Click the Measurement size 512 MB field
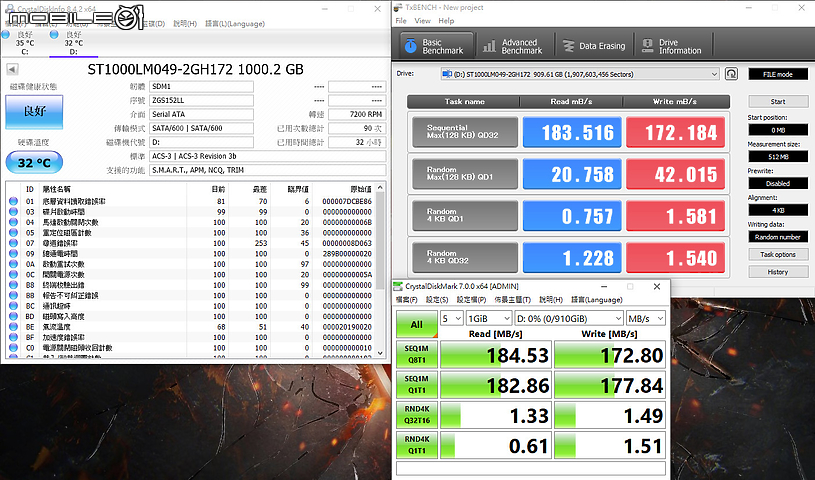Viewport: 815px width, 480px height. coord(778,157)
